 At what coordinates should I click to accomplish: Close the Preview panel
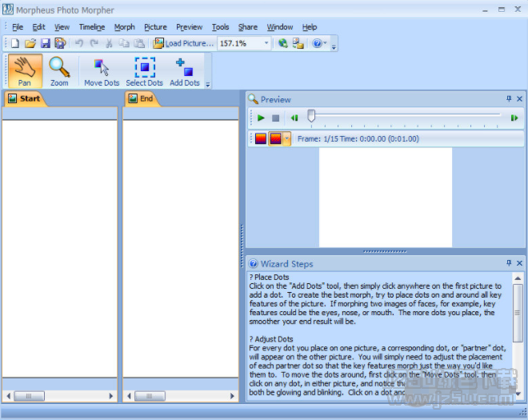519,98
